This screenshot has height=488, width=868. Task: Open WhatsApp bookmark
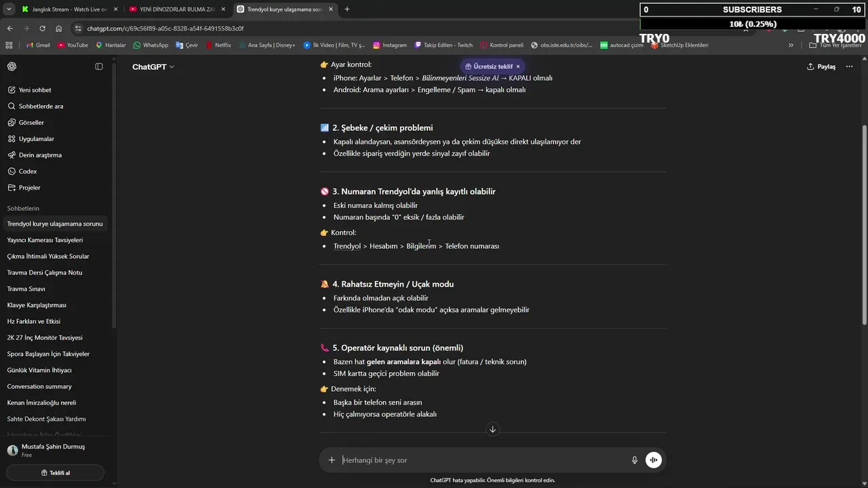151,45
